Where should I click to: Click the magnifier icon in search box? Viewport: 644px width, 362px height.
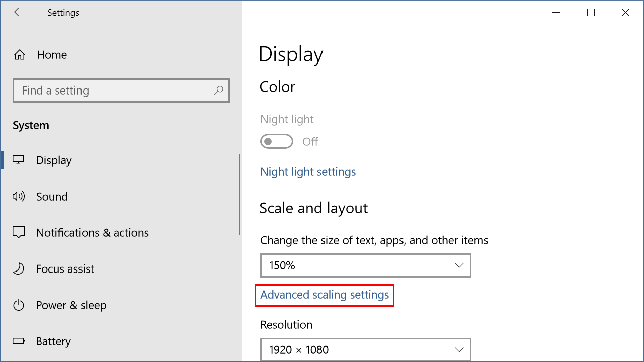(x=218, y=90)
